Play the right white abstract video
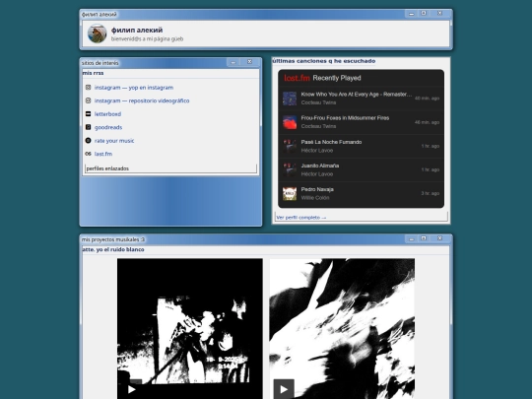 [x=284, y=389]
